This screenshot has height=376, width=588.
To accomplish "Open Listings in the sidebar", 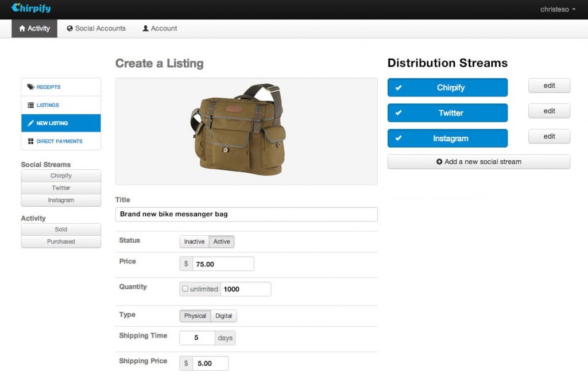I will (61, 105).
